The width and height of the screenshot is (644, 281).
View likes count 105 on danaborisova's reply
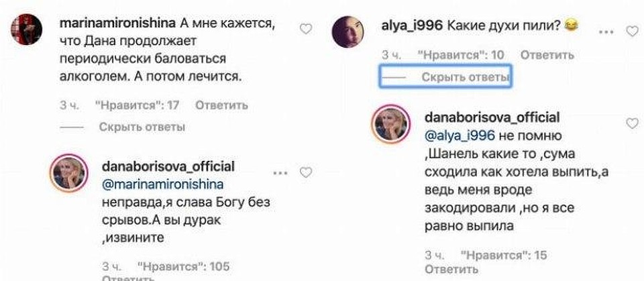184,266
